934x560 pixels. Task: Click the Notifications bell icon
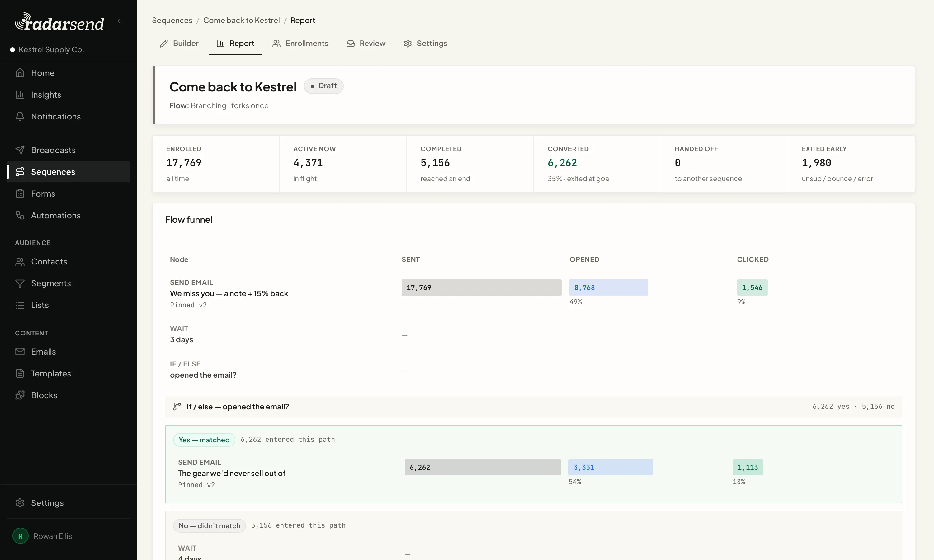click(20, 117)
